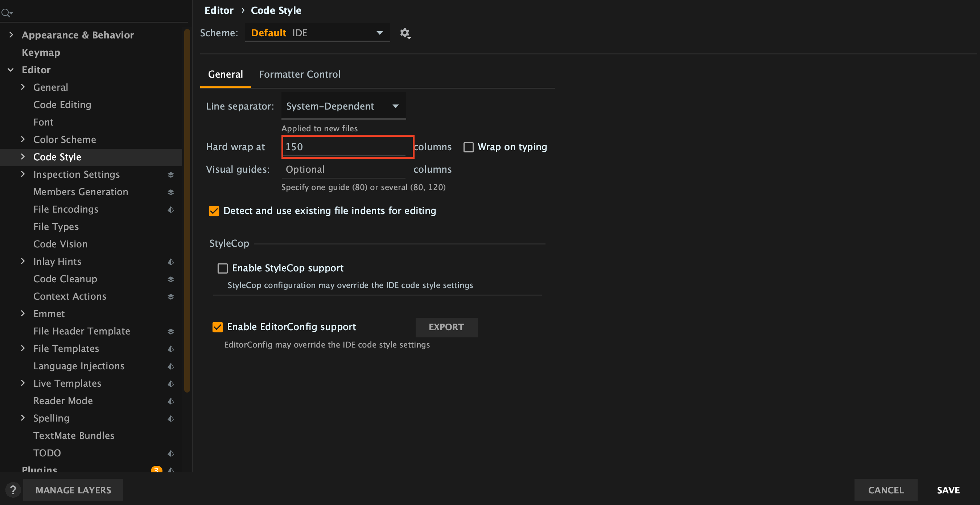Open Reader Mode settings page
980x505 pixels.
[63, 401]
